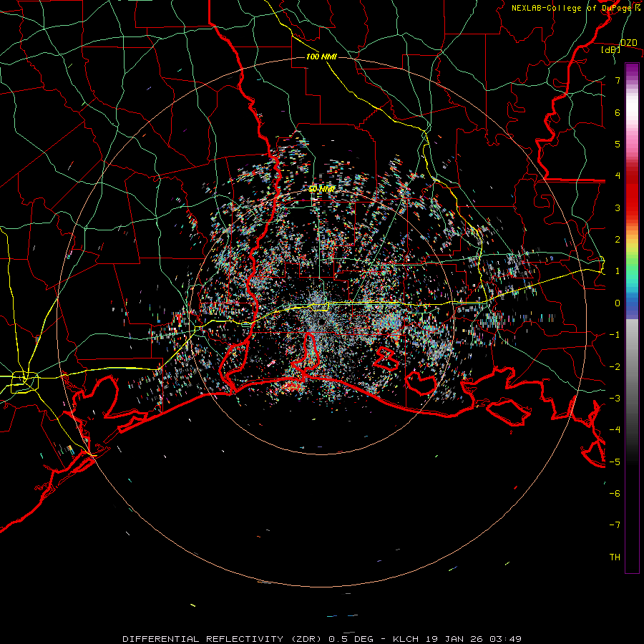
Task: Click the -4 dB value on color scale
Action: (x=615, y=430)
